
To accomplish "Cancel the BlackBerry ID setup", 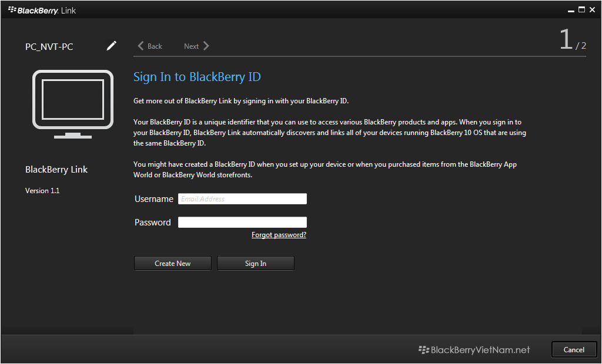I will click(x=573, y=349).
